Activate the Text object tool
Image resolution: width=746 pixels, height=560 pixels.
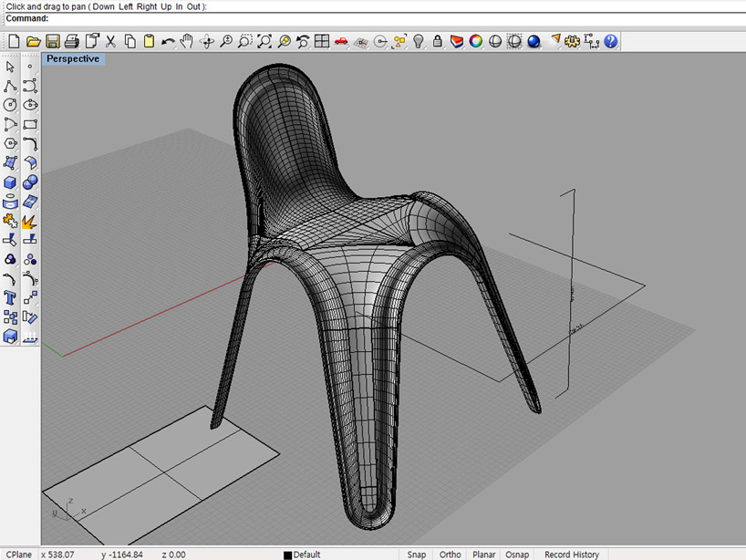point(10,298)
